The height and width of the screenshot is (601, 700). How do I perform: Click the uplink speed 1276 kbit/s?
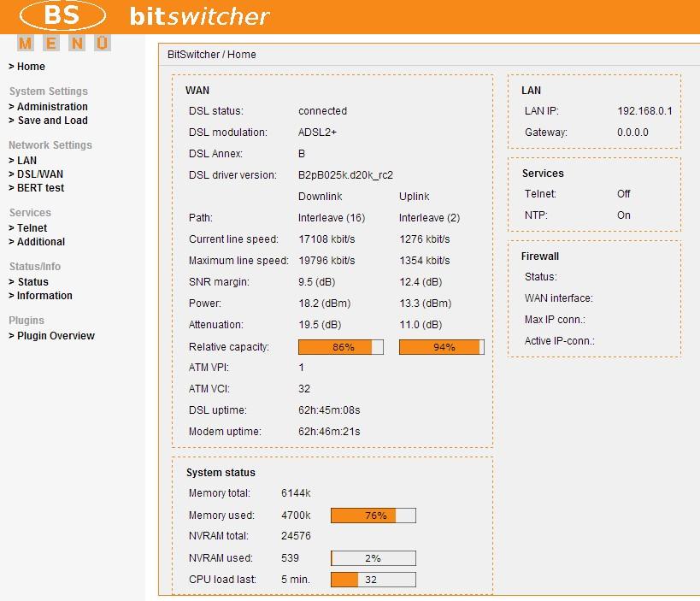click(425, 239)
